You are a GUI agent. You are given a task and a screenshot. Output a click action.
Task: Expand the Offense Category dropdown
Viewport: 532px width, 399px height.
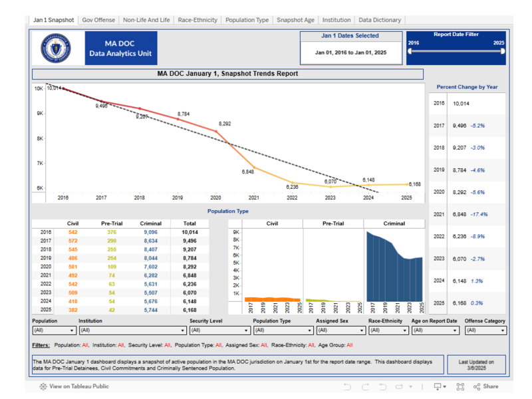click(503, 330)
